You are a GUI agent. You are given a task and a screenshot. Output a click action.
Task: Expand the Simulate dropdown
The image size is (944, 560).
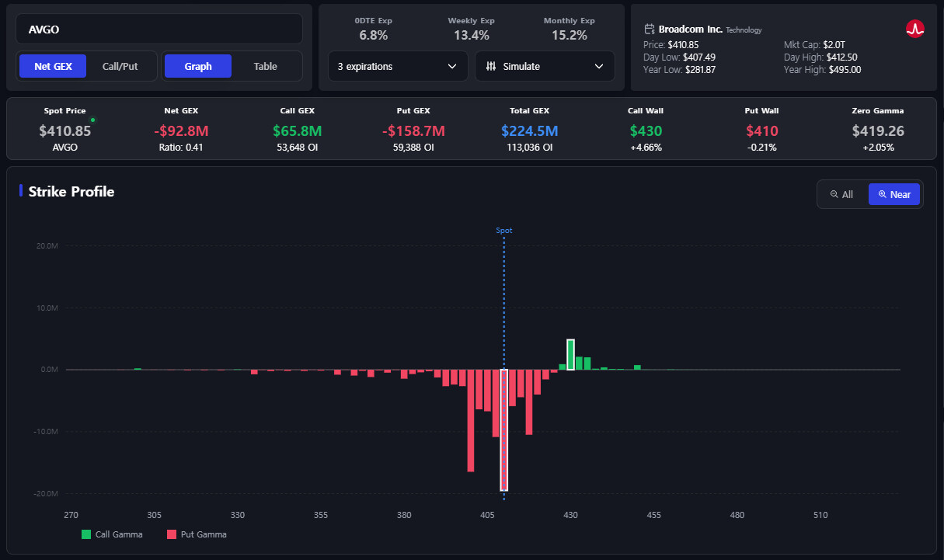point(545,66)
